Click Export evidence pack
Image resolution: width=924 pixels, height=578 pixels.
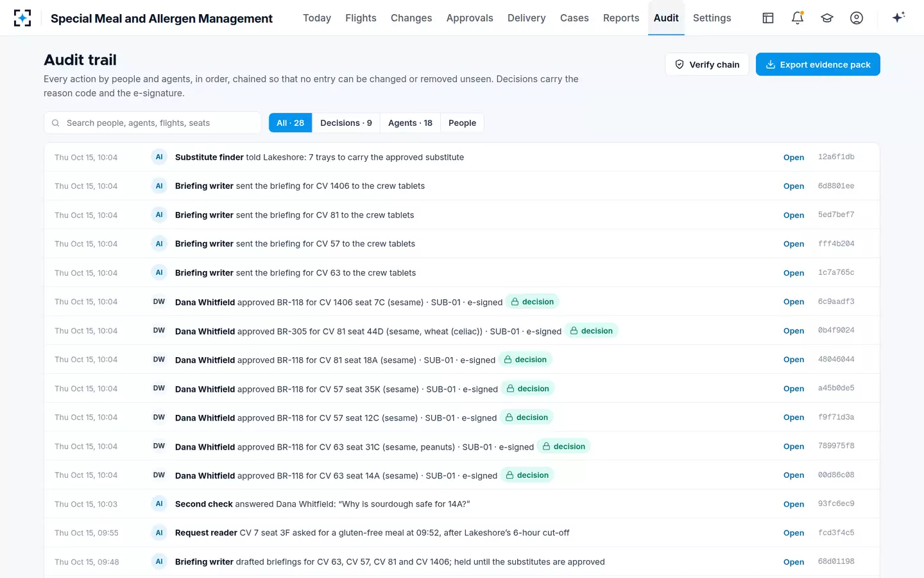818,64
